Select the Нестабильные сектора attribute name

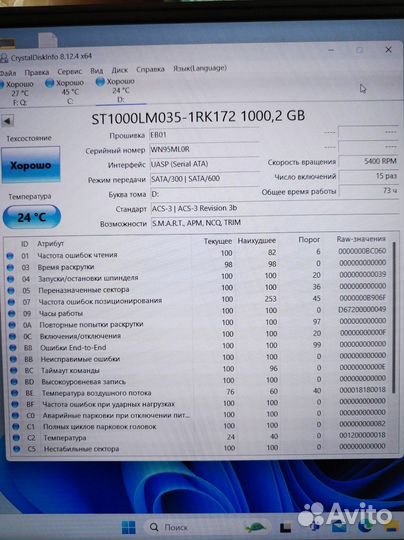(x=81, y=449)
